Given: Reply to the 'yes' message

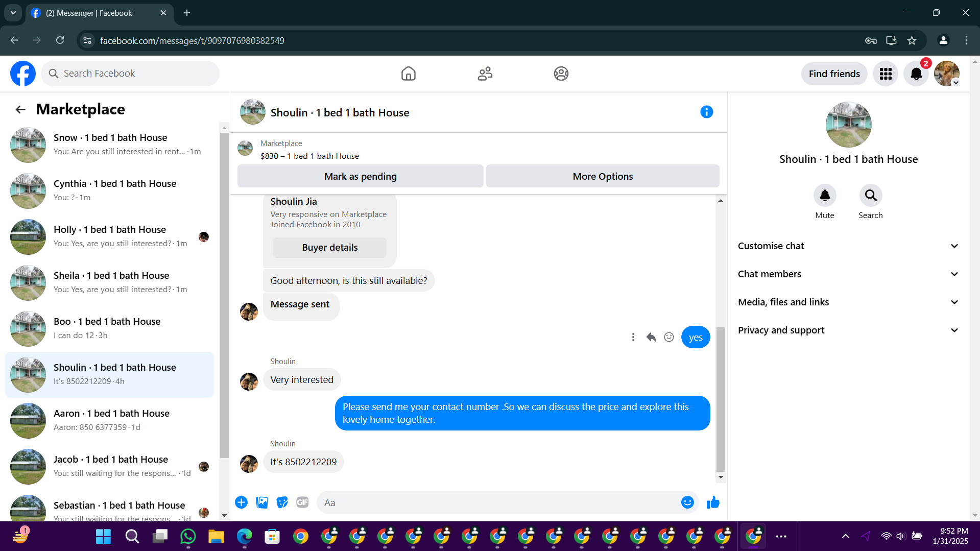Looking at the screenshot, I should coord(651,337).
